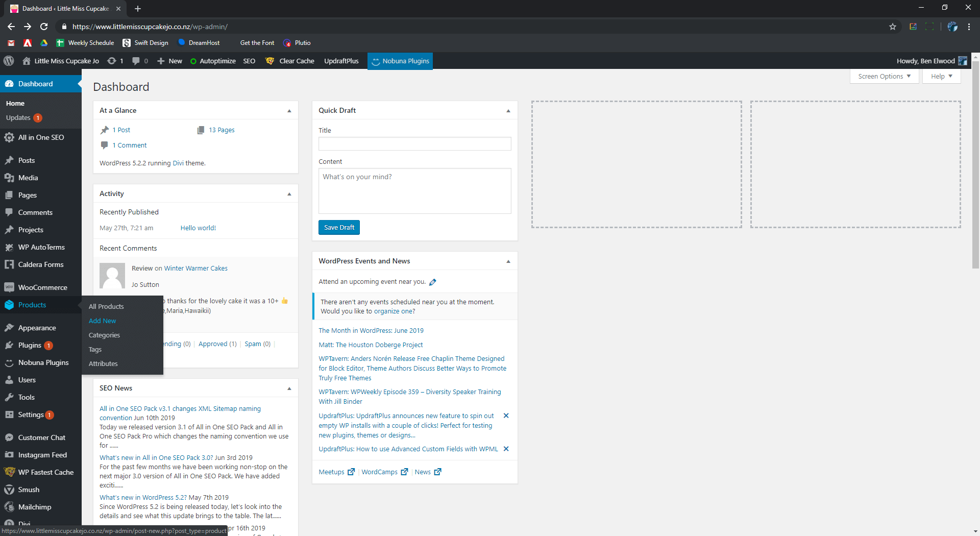The height and width of the screenshot is (536, 980).
Task: Select Add New product in submenu
Action: 102,321
